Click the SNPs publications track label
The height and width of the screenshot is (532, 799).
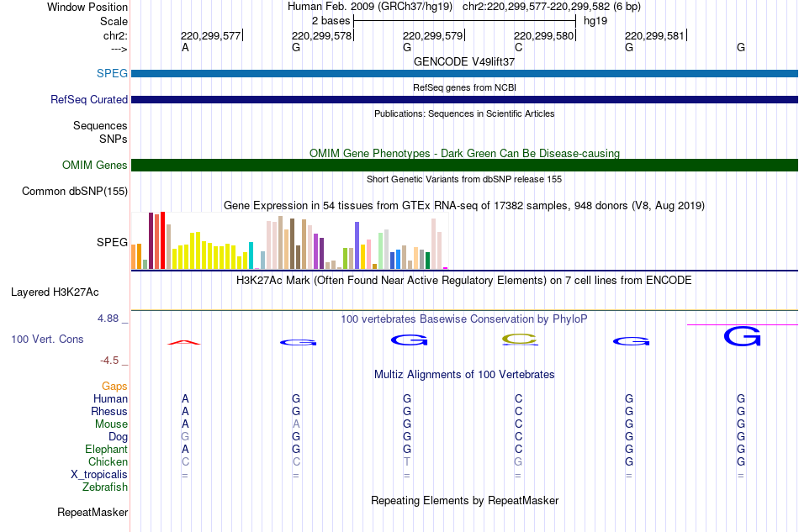click(x=114, y=139)
